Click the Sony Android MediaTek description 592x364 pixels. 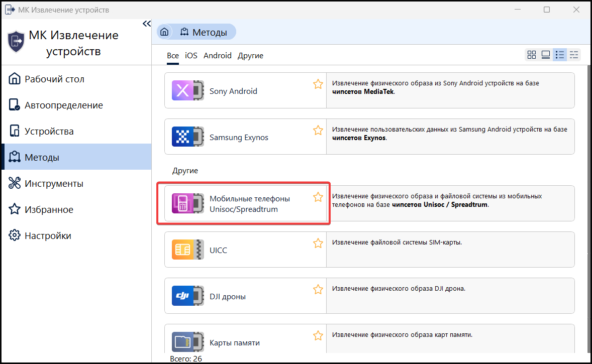click(x=436, y=87)
